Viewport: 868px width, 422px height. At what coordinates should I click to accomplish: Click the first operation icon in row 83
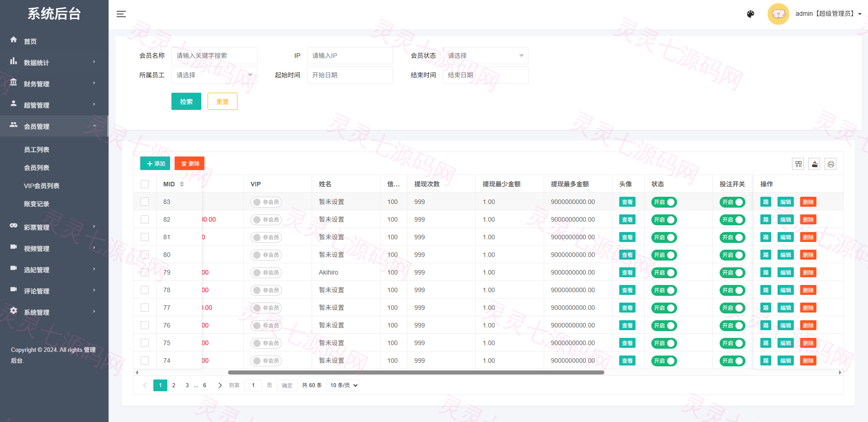pos(766,202)
